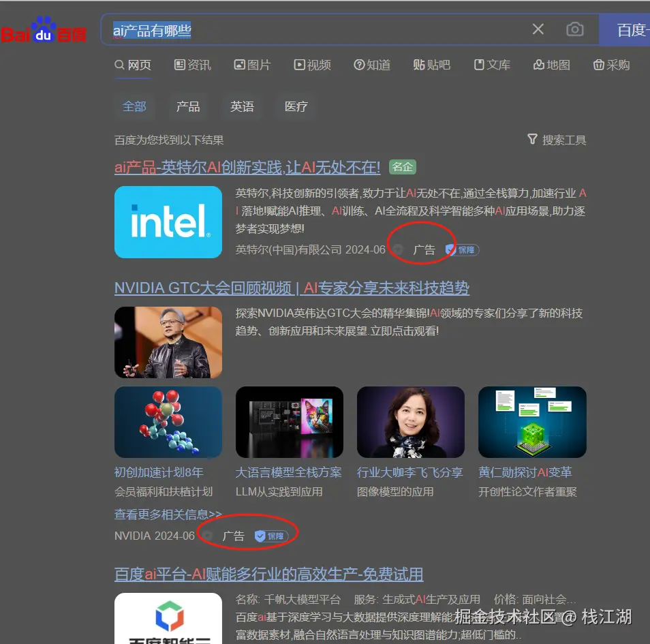Click 广告 label on Intel result
650x644 pixels.
[x=424, y=249]
